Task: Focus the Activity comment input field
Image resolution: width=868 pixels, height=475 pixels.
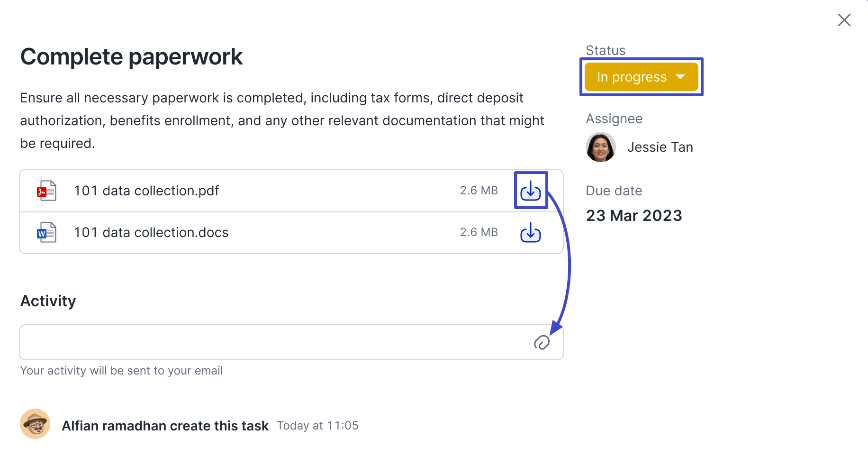Action: pyautogui.click(x=291, y=342)
